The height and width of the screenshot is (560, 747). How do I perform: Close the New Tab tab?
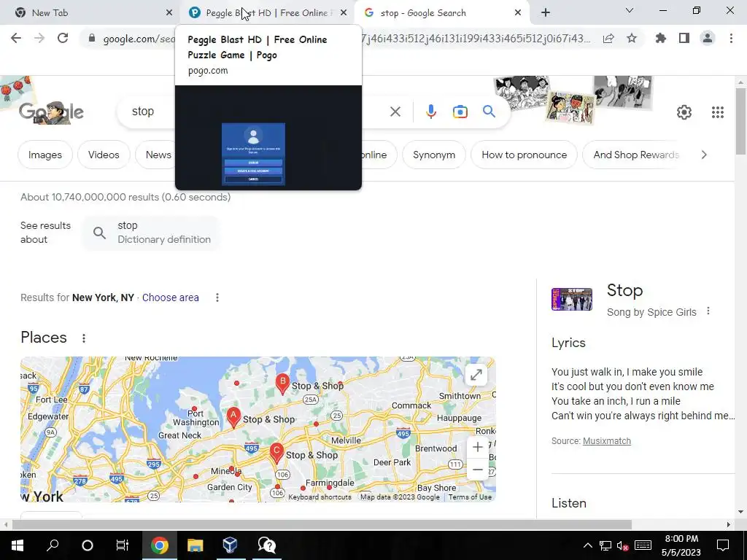(169, 13)
